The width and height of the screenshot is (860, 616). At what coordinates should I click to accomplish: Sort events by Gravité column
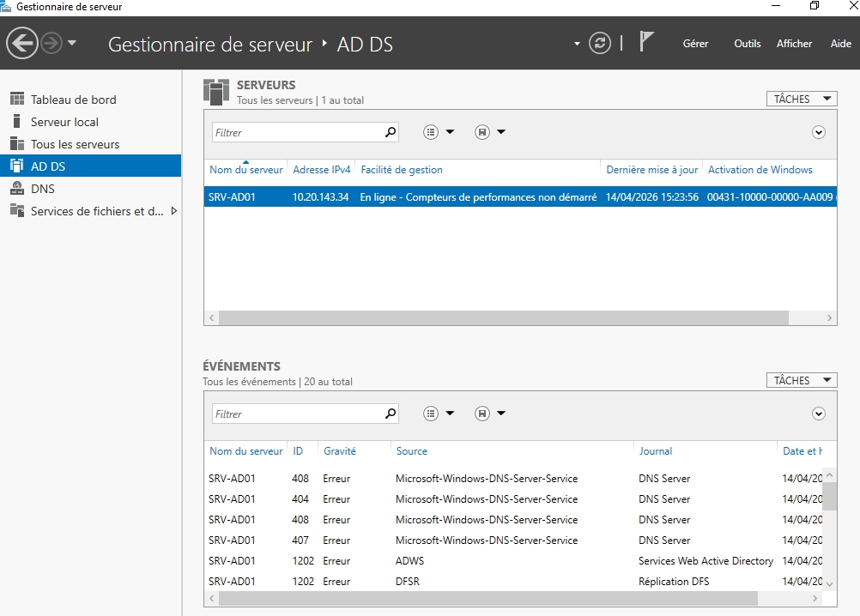(340, 451)
